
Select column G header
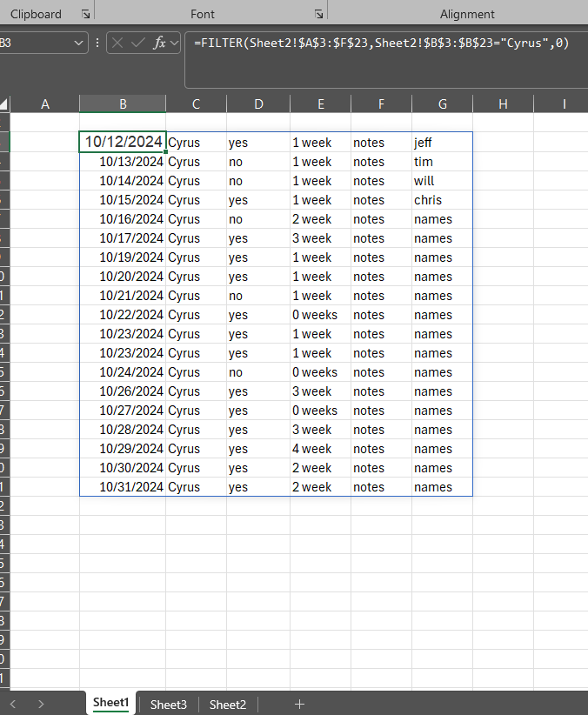443,104
